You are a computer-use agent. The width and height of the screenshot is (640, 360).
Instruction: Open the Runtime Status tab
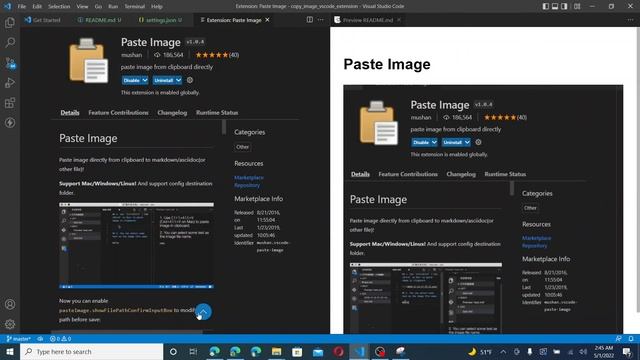pyautogui.click(x=217, y=113)
